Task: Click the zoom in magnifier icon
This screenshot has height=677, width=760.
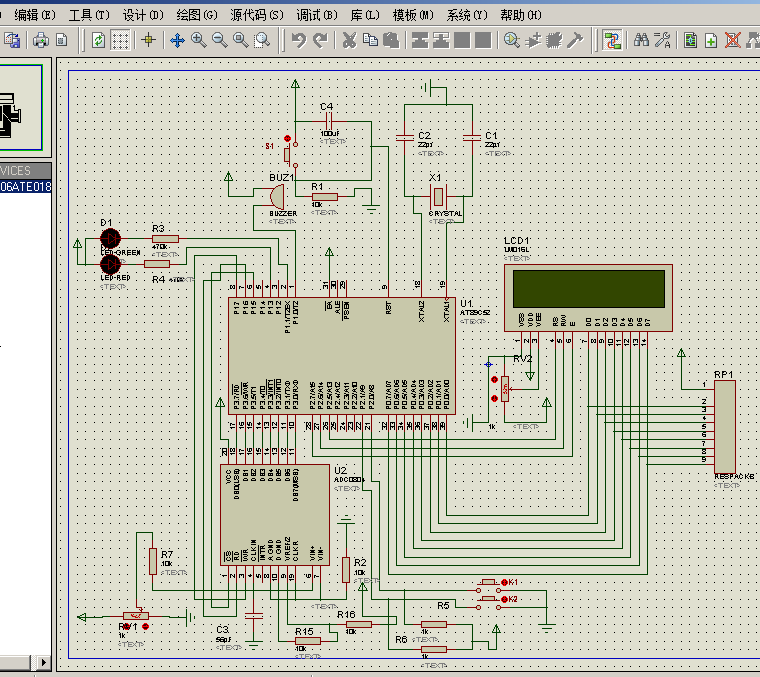Action: click(198, 40)
